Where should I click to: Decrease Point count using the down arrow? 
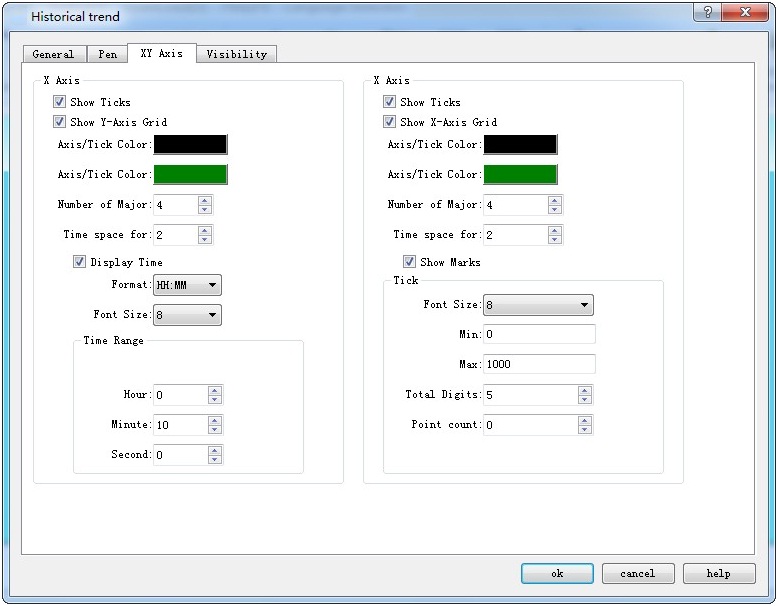tap(585, 429)
